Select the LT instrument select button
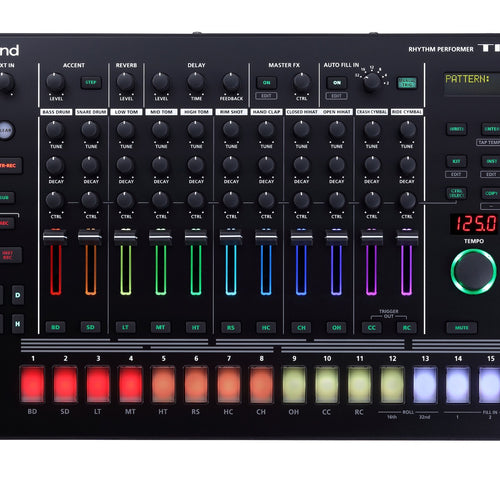Image resolution: width=500 pixels, height=500 pixels. pyautogui.click(x=125, y=327)
